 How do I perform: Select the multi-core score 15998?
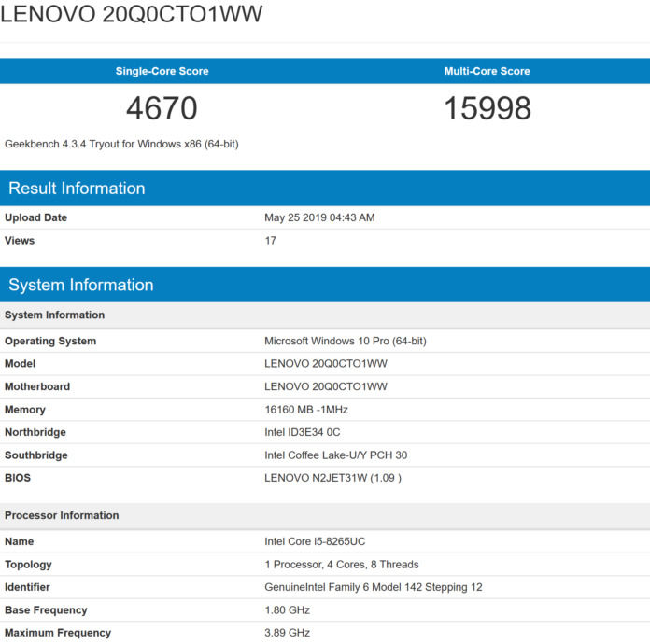click(487, 108)
